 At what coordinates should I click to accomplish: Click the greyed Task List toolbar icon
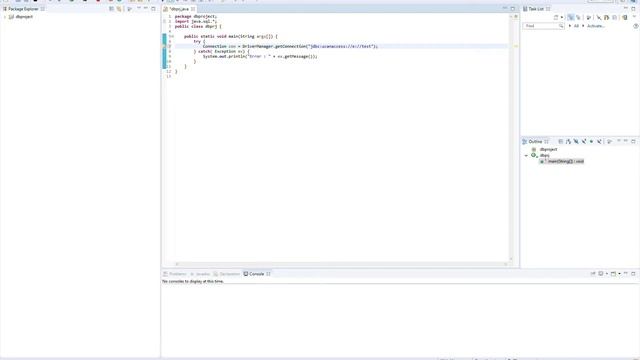614,18
